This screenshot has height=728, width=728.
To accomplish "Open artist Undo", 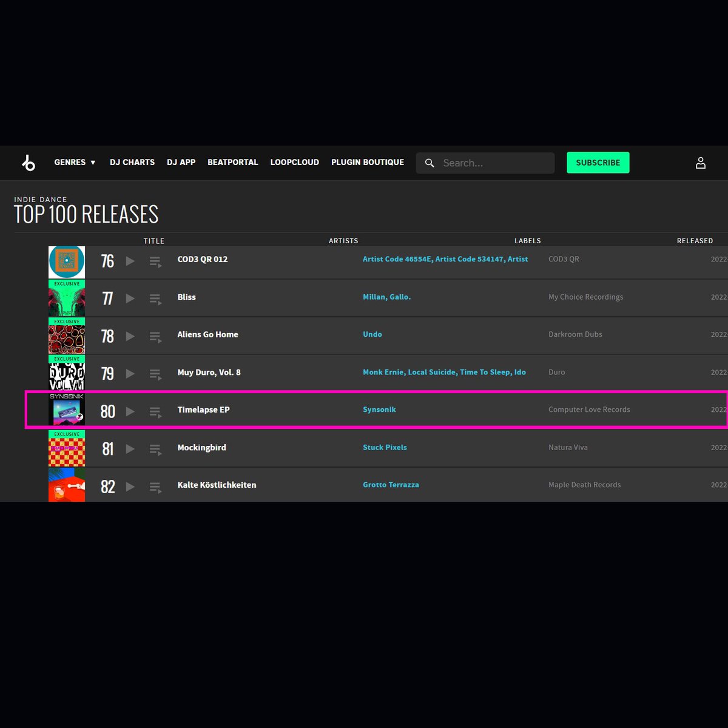I will tap(372, 334).
